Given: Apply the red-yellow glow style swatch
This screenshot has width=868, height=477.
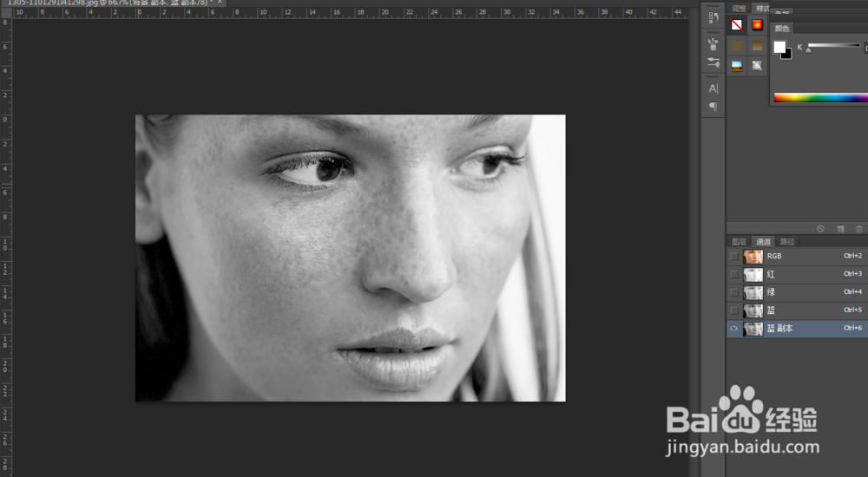Looking at the screenshot, I should pyautogui.click(x=757, y=25).
